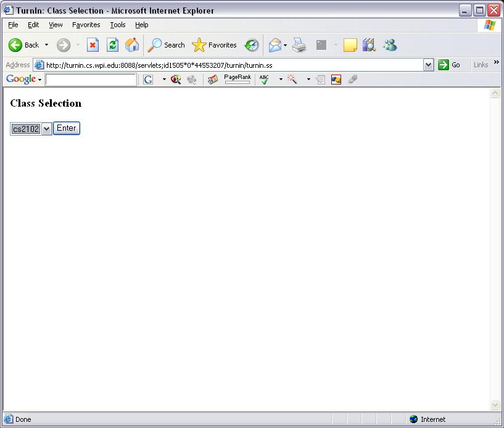Open the View menu
504x428 pixels.
(x=56, y=25)
